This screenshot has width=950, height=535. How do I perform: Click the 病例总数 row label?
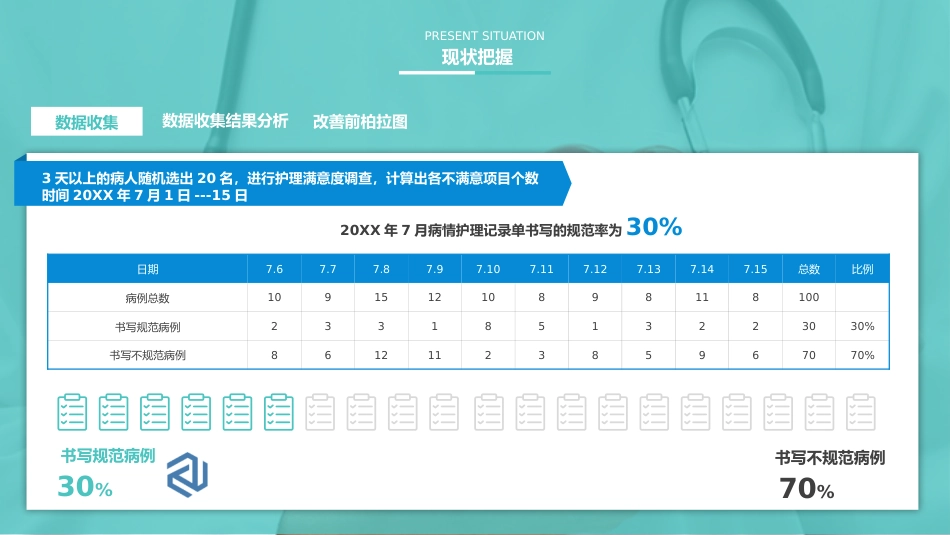click(147, 298)
